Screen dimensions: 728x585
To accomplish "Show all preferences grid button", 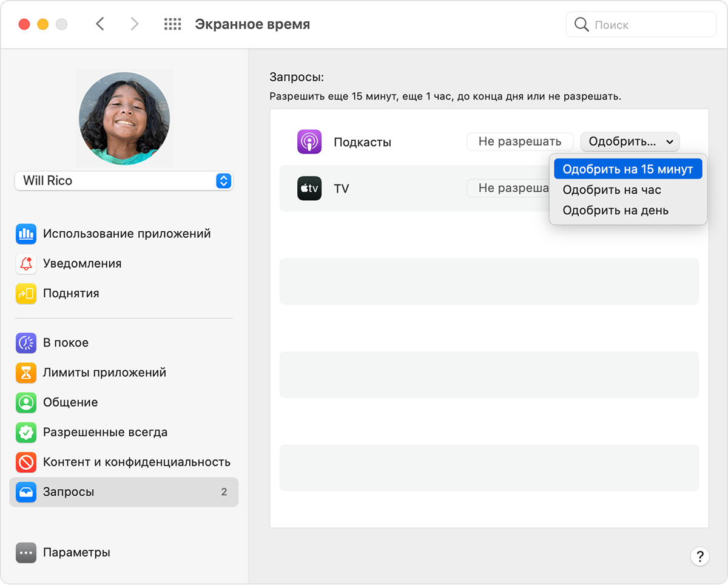I will pyautogui.click(x=173, y=24).
